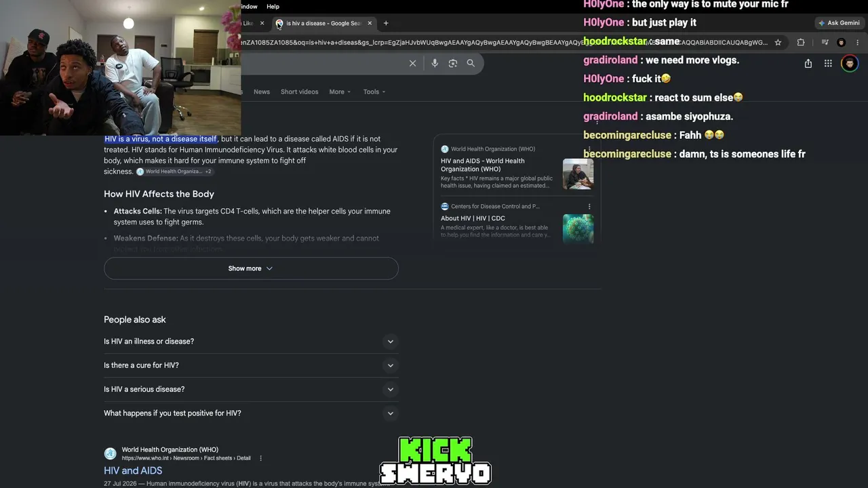Open the CDC card virus thumbnail
The width and height of the screenshot is (868, 488).
[578, 229]
